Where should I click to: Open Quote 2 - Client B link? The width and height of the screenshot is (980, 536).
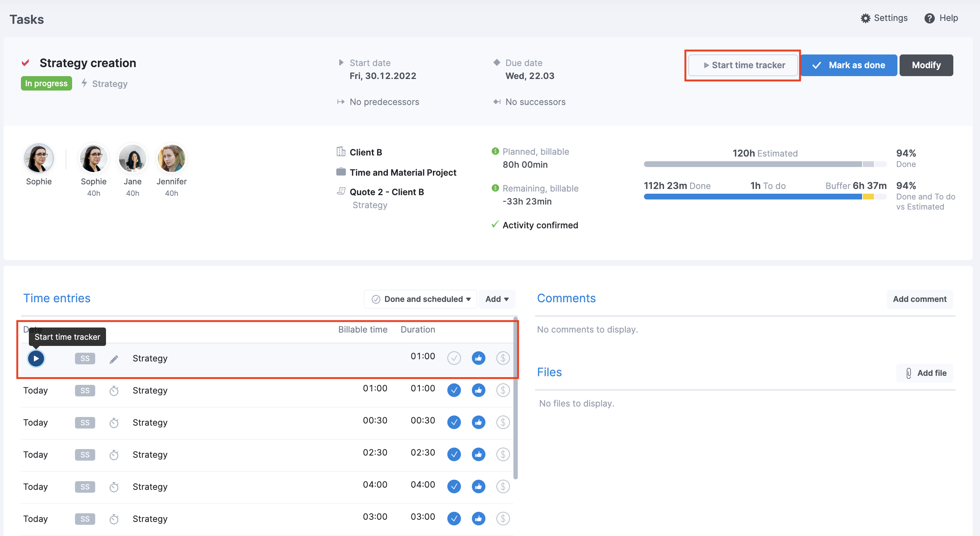[x=387, y=192]
